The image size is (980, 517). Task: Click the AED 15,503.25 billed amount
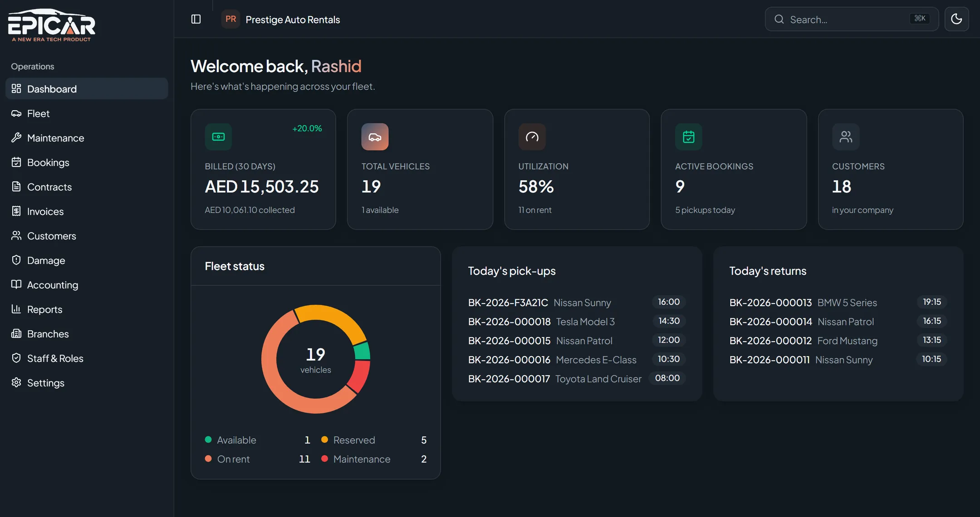pyautogui.click(x=262, y=186)
